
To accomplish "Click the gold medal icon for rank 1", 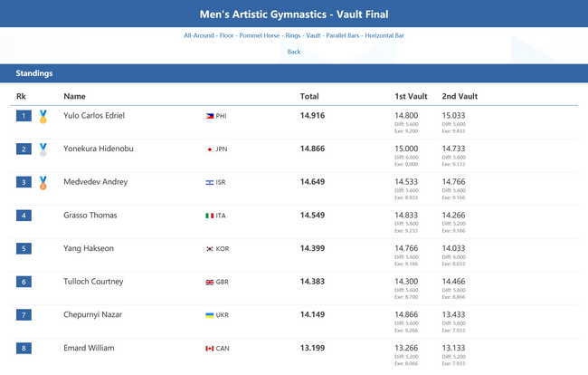I will [43, 117].
